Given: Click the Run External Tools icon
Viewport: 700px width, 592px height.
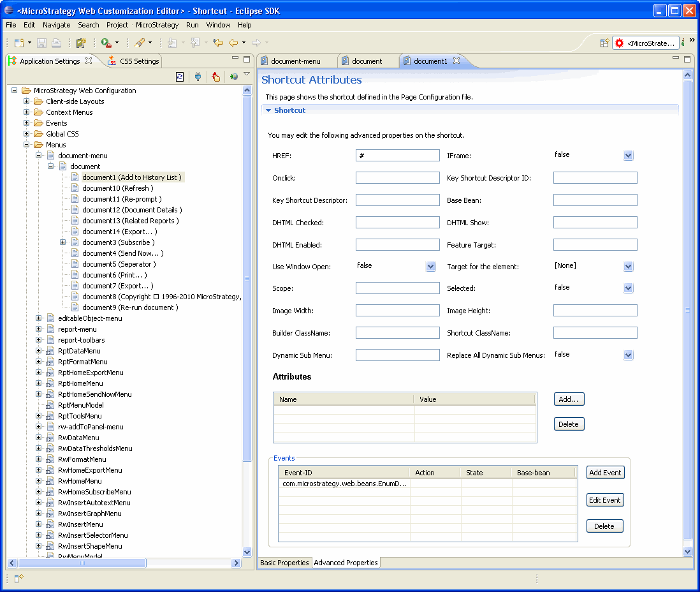Looking at the screenshot, I should 106,43.
